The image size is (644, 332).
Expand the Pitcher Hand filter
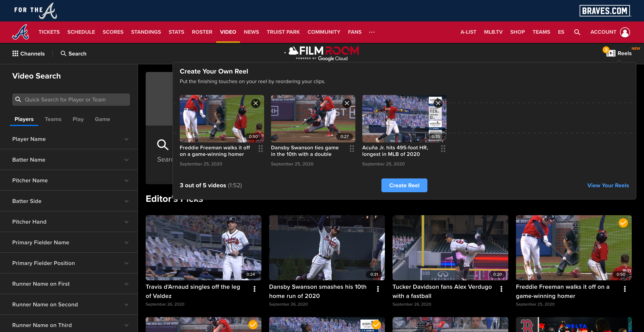pyautogui.click(x=126, y=222)
